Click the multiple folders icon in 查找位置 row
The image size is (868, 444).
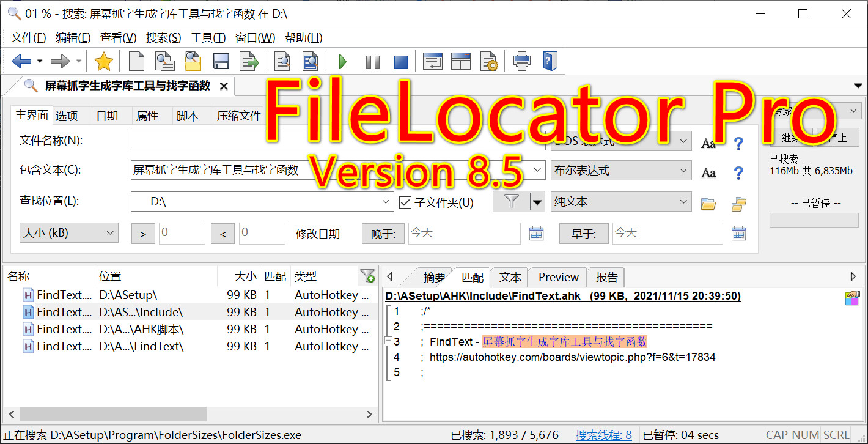coord(739,204)
